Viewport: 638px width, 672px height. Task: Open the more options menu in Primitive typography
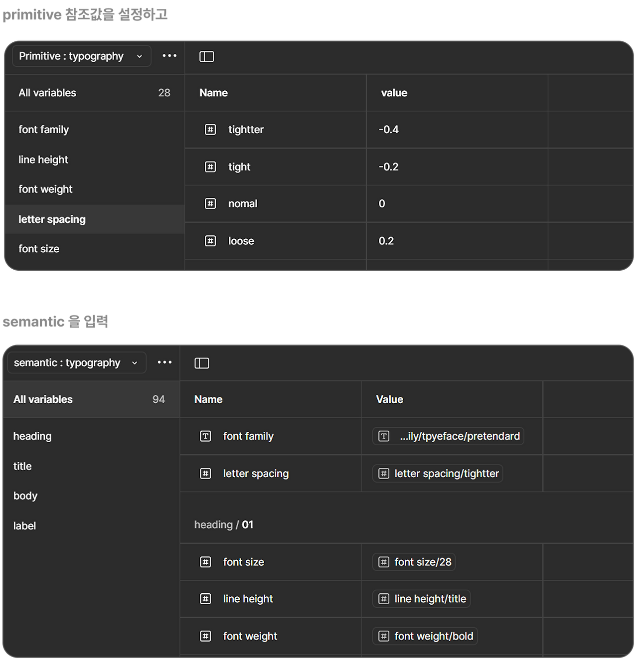click(169, 56)
